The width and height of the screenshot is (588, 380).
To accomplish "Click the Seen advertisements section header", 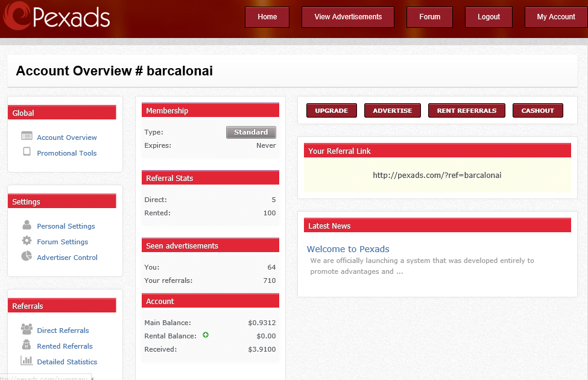I will point(210,245).
